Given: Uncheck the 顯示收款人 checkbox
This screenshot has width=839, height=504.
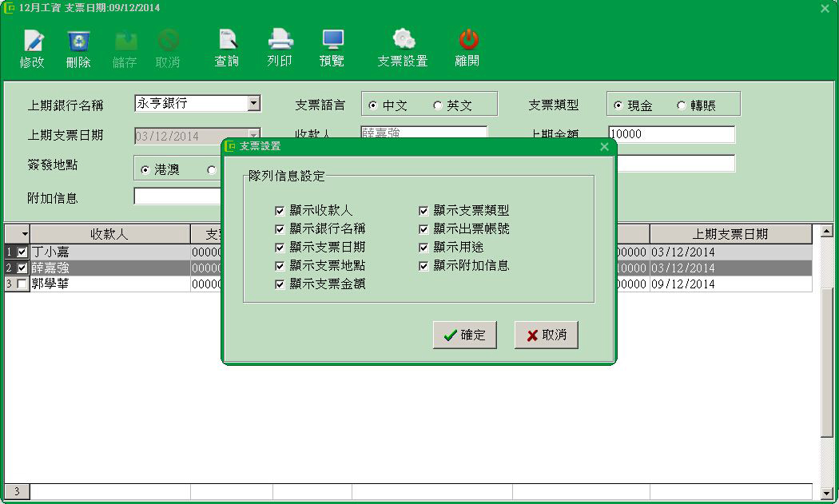Looking at the screenshot, I should (x=280, y=211).
